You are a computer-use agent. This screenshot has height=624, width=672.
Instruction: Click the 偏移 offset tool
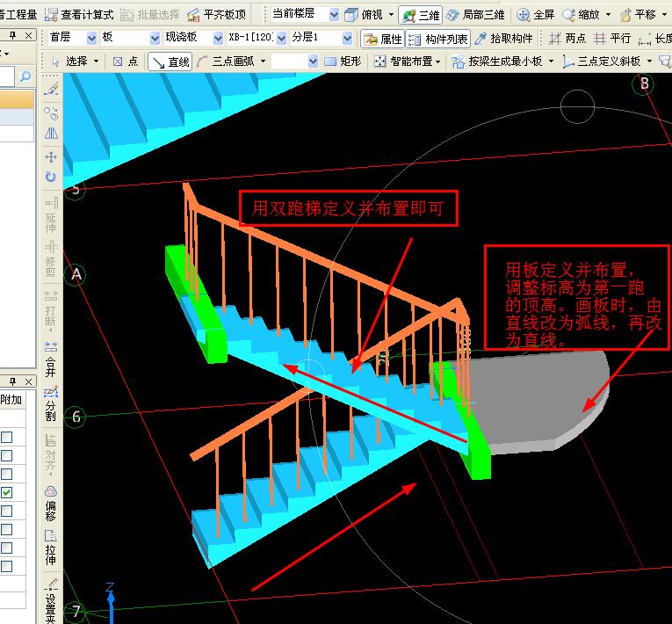click(51, 503)
